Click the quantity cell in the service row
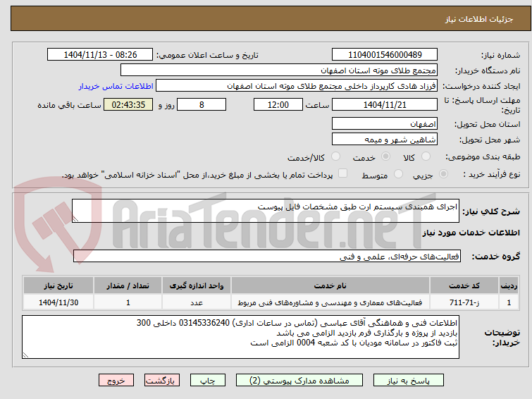532x399 pixels. pos(128,302)
